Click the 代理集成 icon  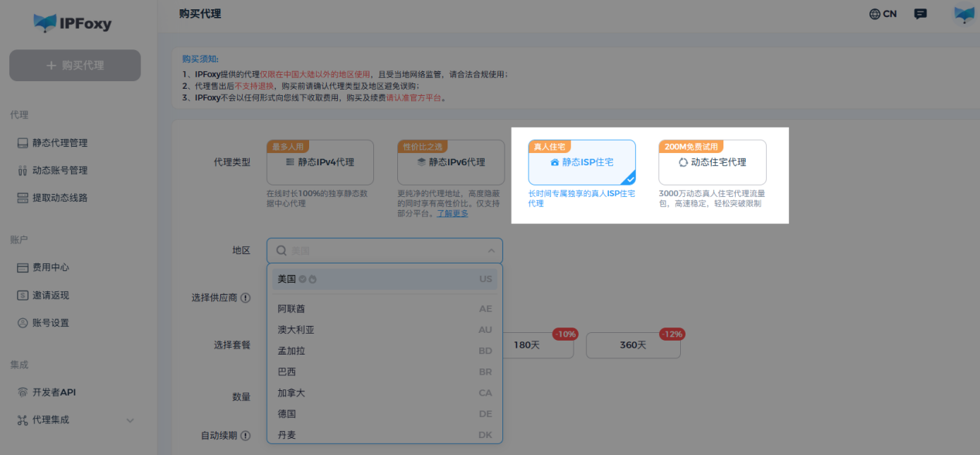pos(22,420)
